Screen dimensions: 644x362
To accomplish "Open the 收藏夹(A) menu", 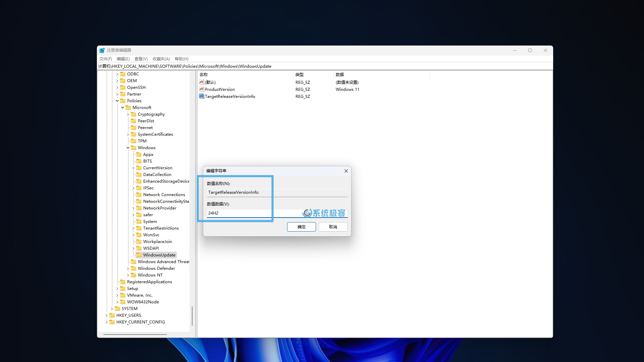I will coord(161,59).
